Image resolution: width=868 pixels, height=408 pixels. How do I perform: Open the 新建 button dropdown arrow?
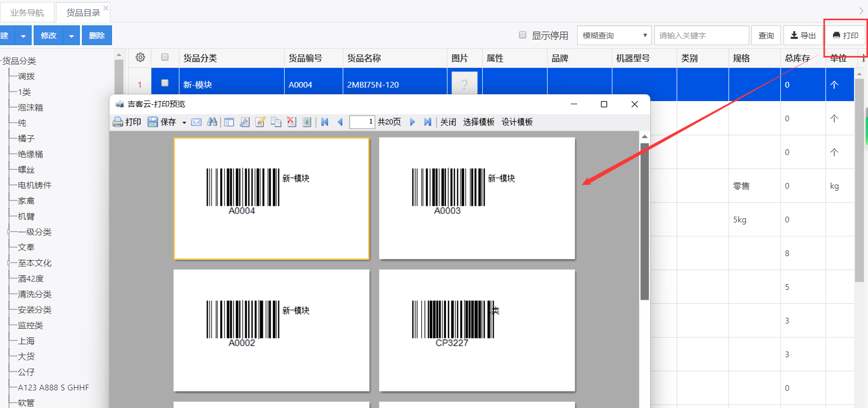(23, 35)
